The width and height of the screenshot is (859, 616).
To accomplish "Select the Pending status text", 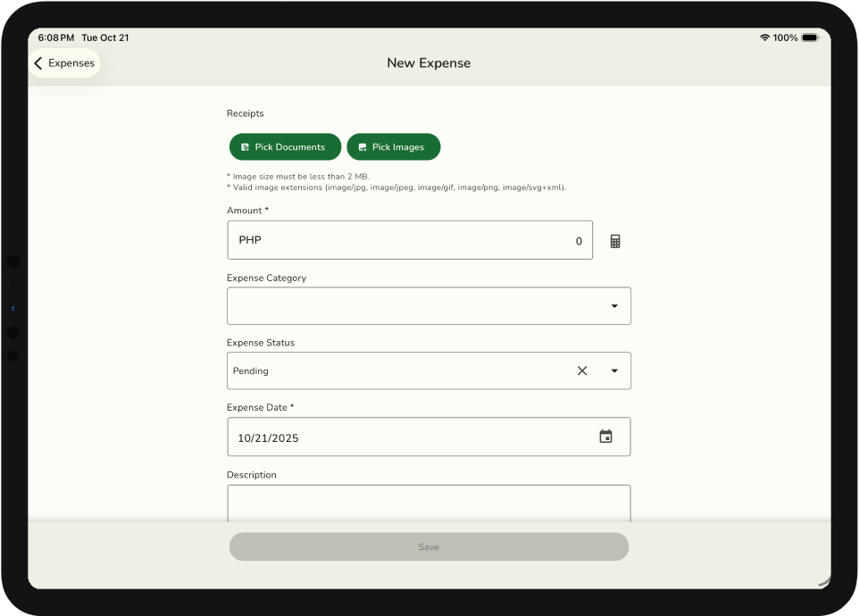I will (251, 371).
